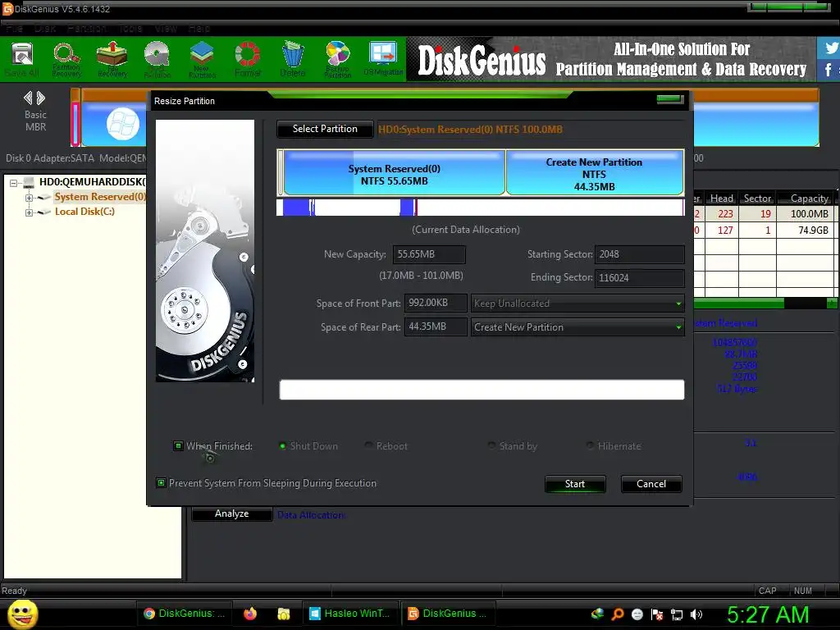
Task: Toggle Prevent System From Sleeping checkbox
Action: click(161, 482)
